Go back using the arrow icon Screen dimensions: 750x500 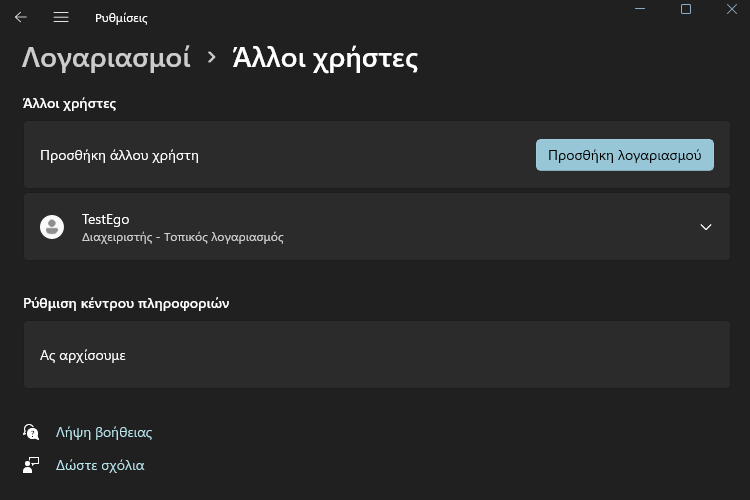click(21, 17)
